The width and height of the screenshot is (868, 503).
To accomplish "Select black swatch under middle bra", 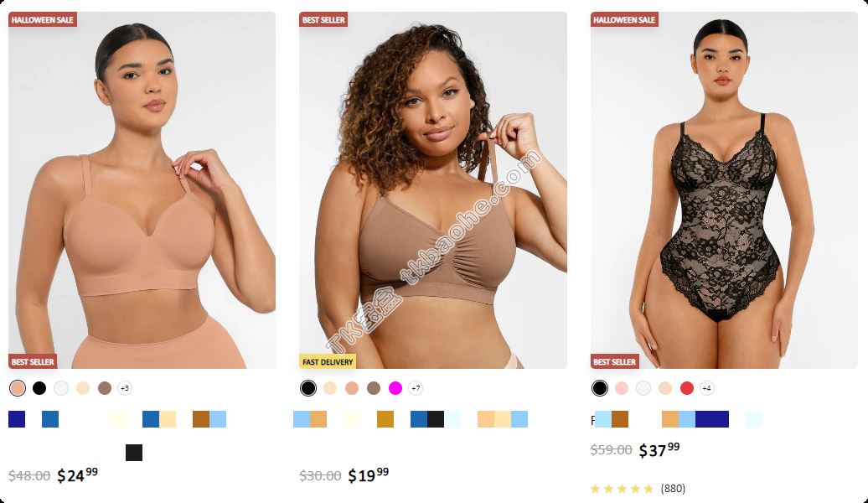I will pos(308,388).
